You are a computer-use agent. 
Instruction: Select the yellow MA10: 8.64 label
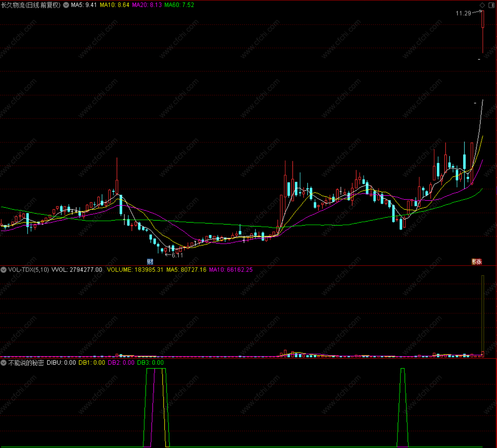[114, 5]
